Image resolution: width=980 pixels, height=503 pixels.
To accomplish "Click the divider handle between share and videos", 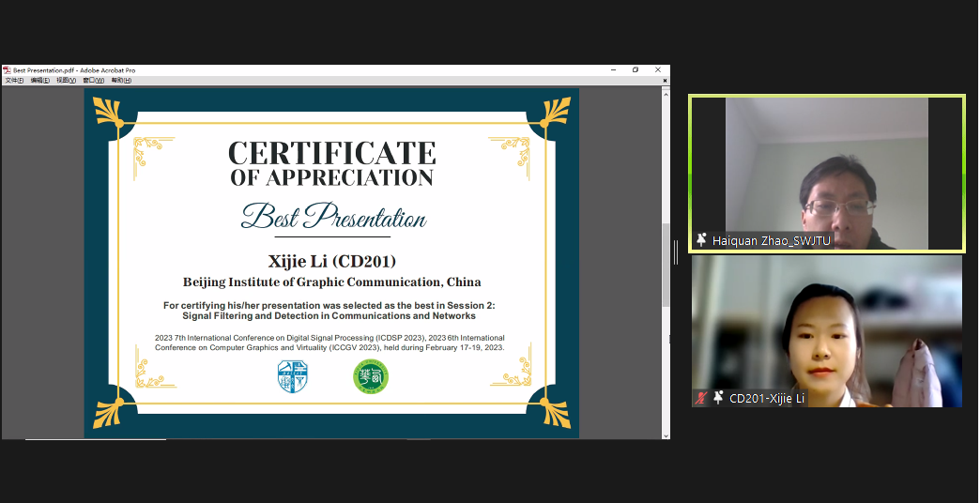I will coord(676,251).
